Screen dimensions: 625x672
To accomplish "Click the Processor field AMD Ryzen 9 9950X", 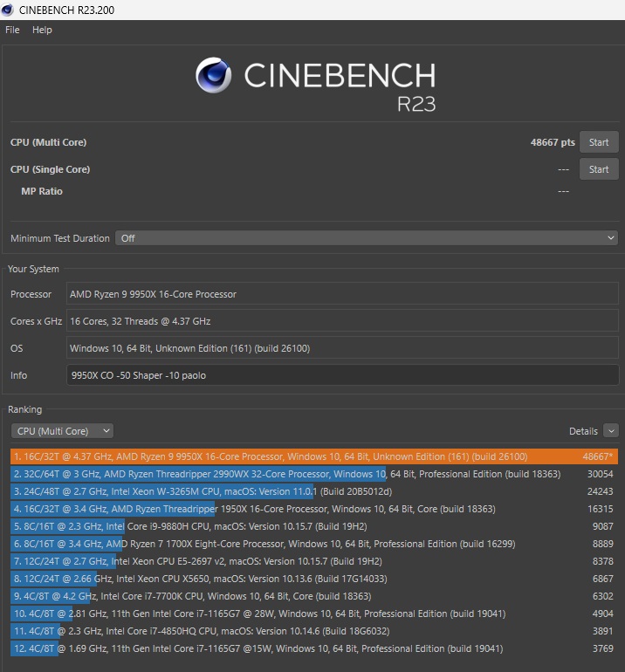I will coord(342,294).
